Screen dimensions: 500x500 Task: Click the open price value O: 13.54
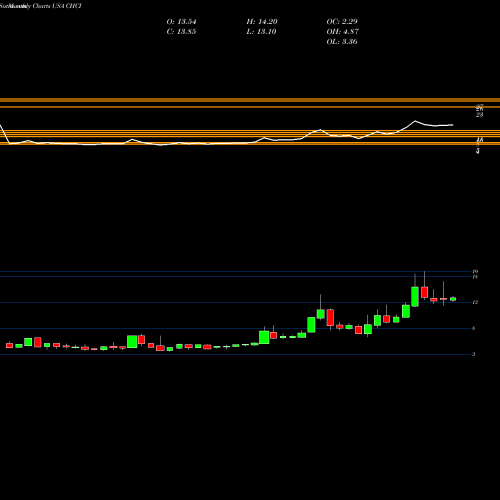(181, 22)
